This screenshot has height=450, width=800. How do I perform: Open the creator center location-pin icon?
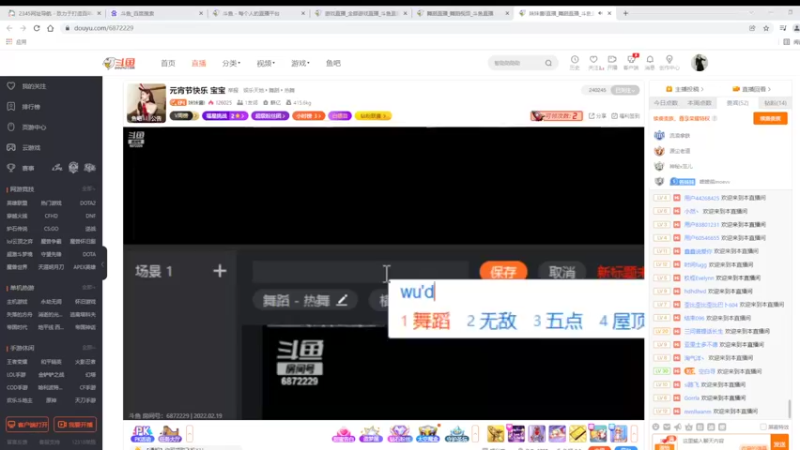(669, 62)
